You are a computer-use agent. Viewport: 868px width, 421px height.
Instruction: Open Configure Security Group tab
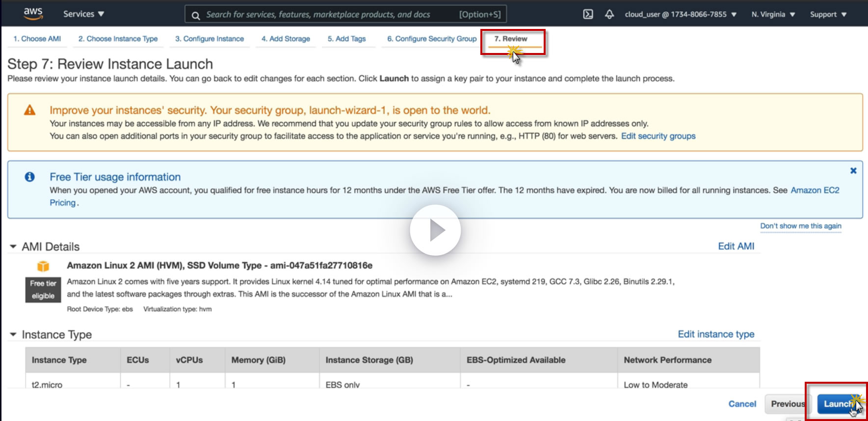click(432, 39)
